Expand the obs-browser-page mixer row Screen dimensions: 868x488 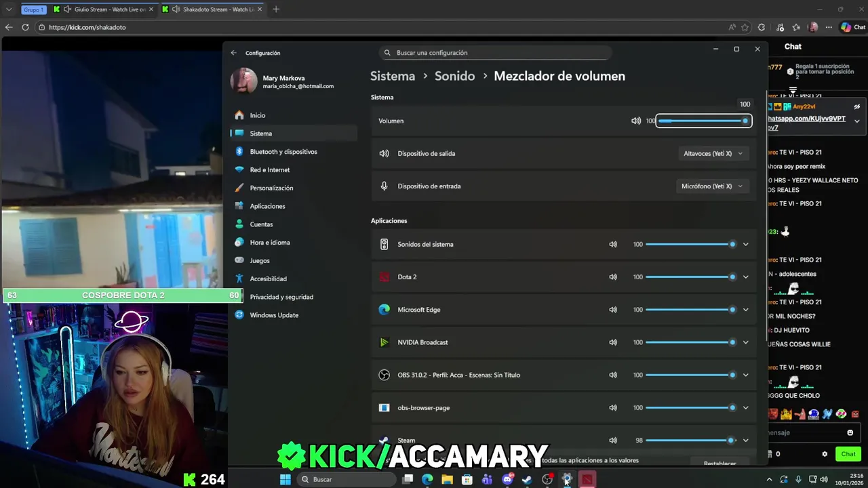(x=745, y=407)
